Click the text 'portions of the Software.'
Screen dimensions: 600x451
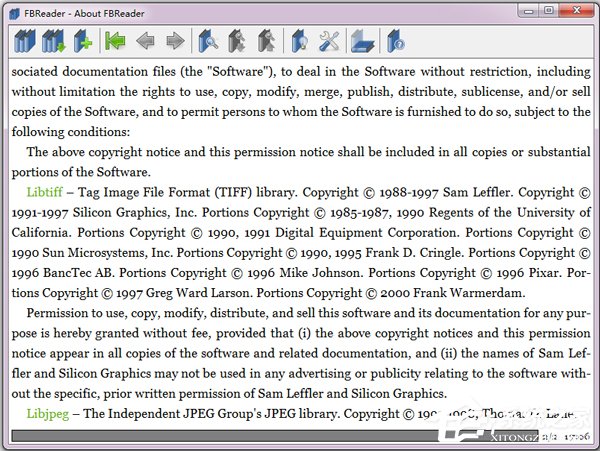pos(81,172)
